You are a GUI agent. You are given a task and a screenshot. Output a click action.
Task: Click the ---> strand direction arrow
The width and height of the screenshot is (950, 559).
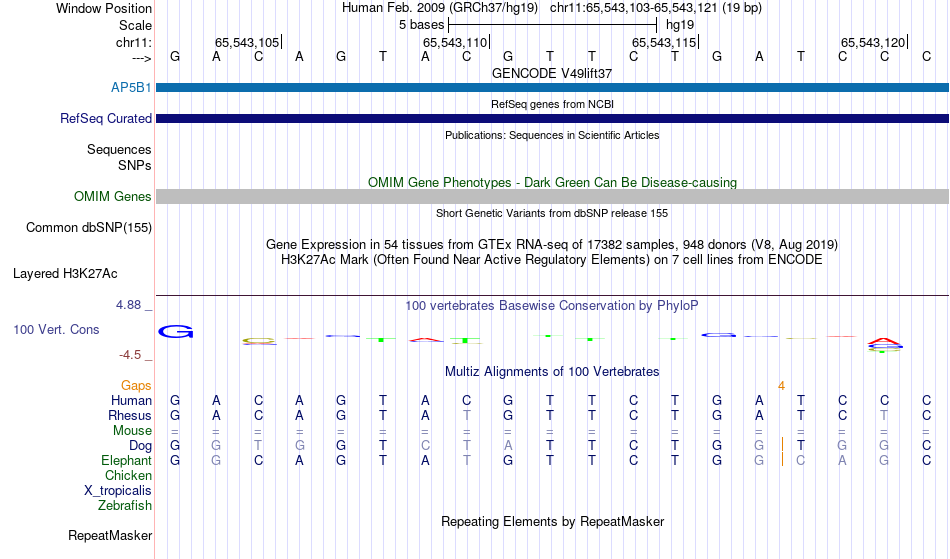point(142,58)
